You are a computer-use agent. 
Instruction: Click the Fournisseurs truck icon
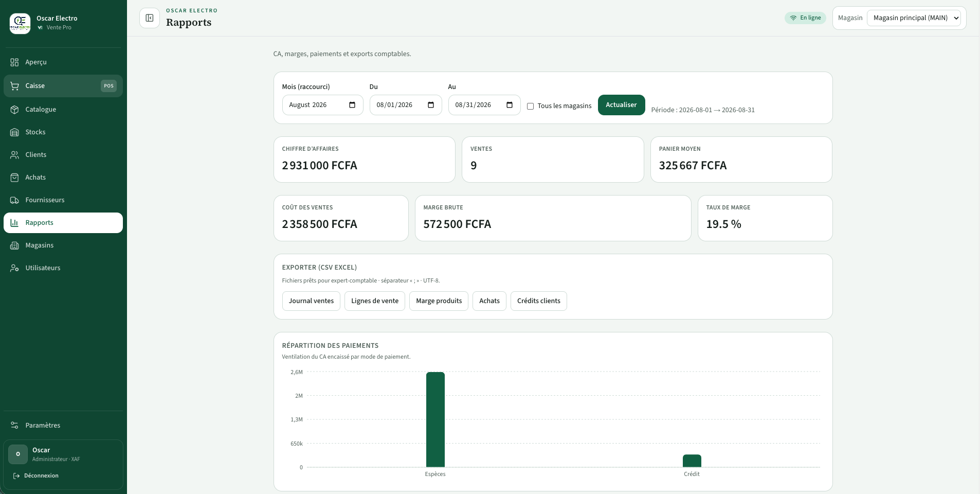[x=14, y=200]
